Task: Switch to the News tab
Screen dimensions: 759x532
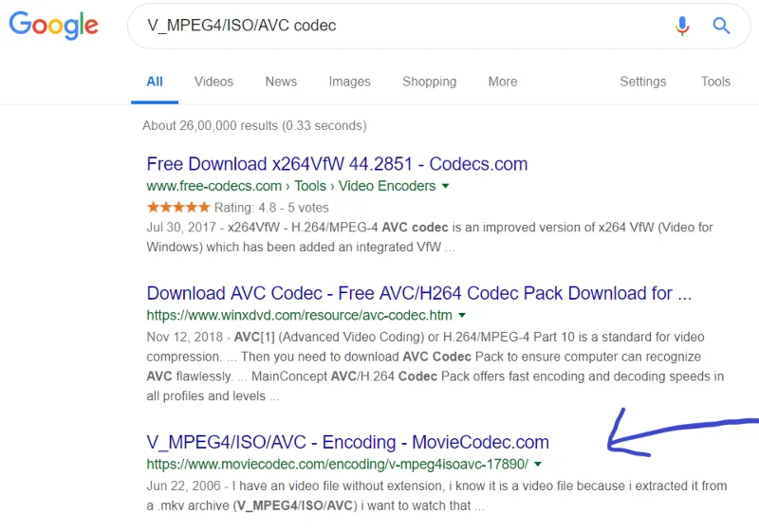Action: pyautogui.click(x=281, y=82)
